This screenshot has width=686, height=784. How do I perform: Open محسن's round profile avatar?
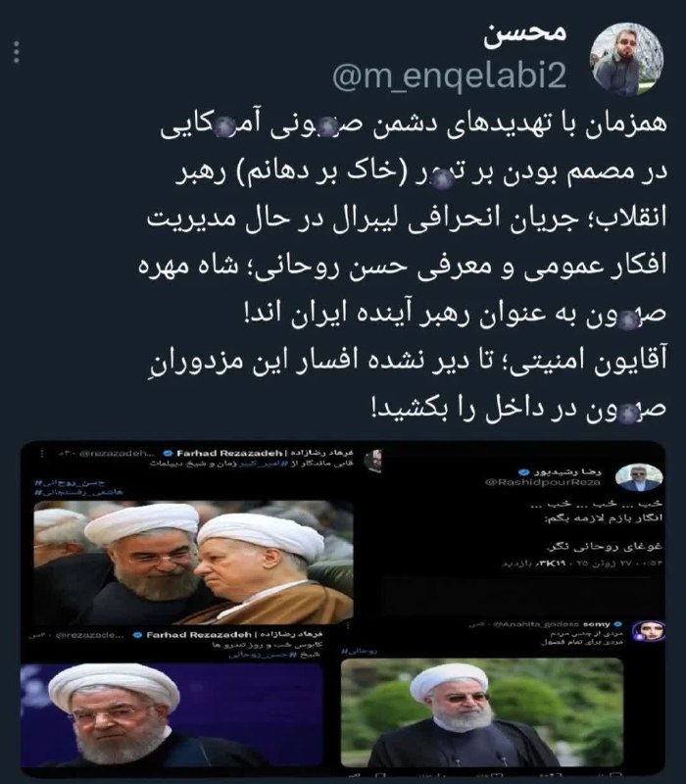pyautogui.click(x=626, y=59)
